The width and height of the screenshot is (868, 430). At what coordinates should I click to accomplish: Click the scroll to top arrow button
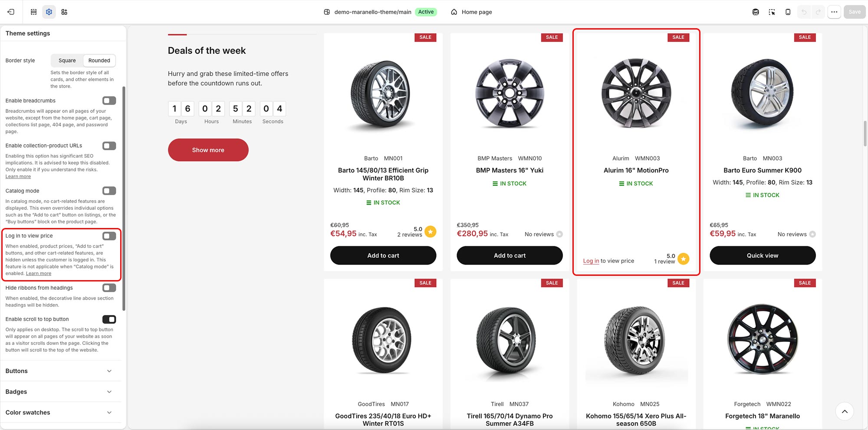845,411
